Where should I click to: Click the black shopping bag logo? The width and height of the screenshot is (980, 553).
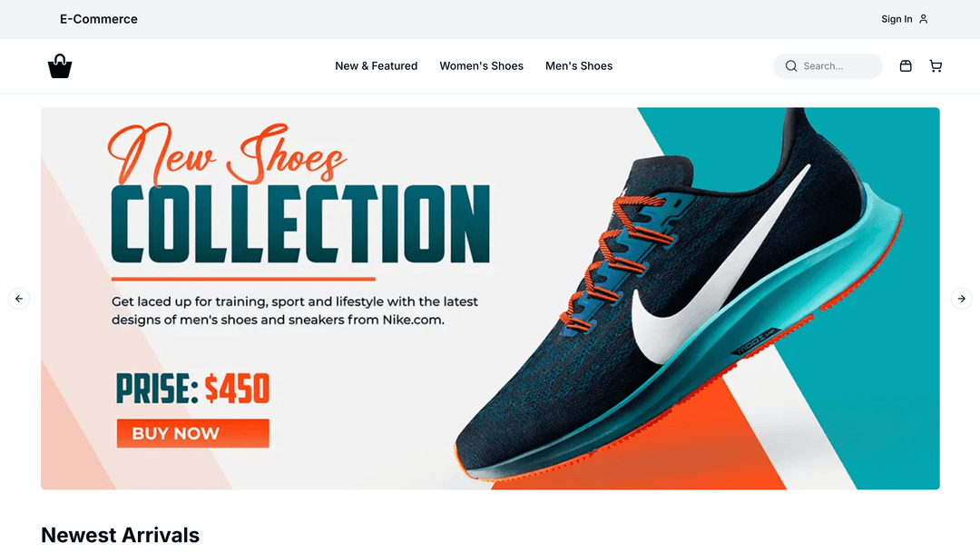click(60, 65)
